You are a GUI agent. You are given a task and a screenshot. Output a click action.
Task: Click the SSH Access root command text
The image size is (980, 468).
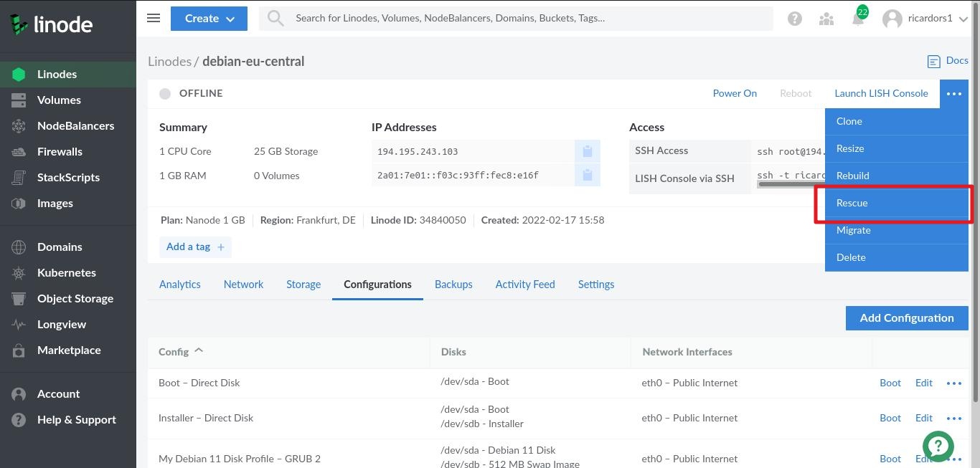tap(791, 151)
